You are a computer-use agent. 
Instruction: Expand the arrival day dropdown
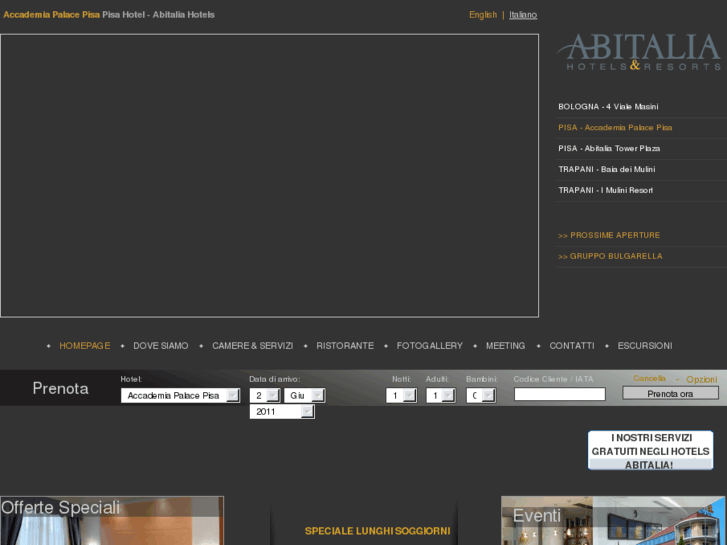click(x=265, y=396)
